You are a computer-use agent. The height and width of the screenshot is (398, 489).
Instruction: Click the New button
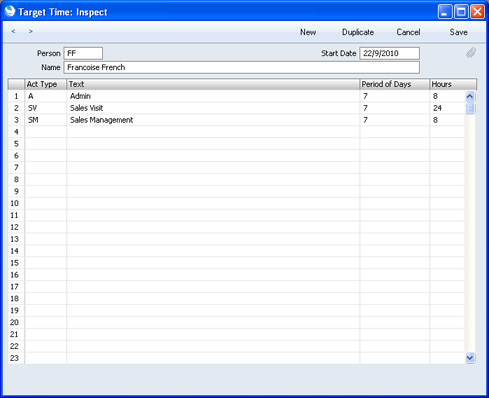[x=308, y=32]
